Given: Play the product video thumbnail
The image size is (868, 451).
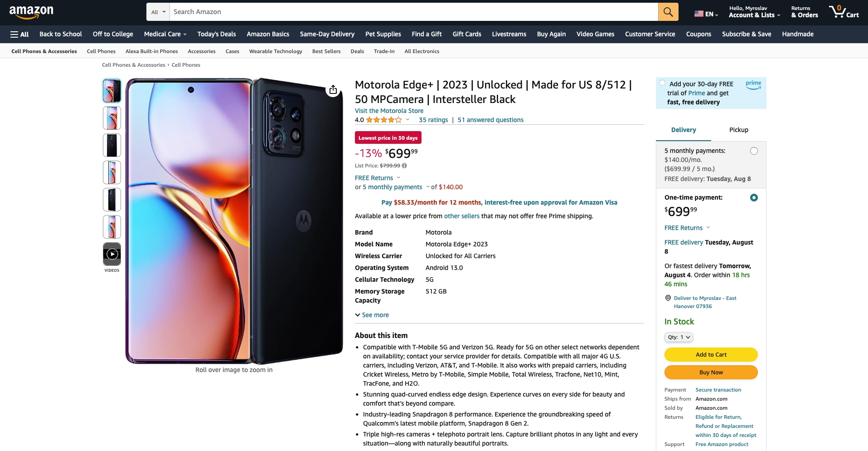Looking at the screenshot, I should coord(112,254).
